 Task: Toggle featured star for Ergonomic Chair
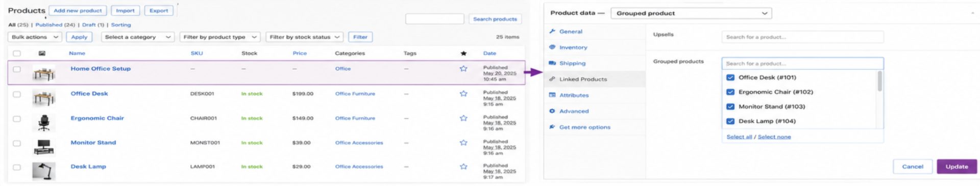[463, 118]
